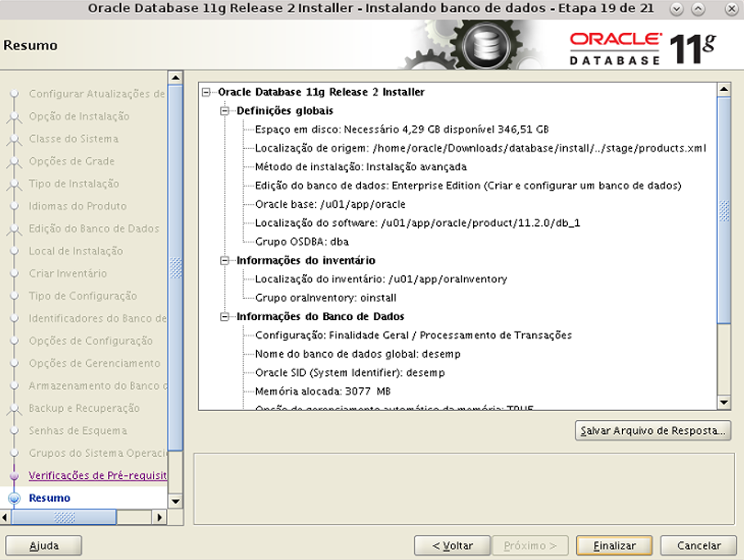Click the sidebar horizontal scroll right arrow

[160, 517]
